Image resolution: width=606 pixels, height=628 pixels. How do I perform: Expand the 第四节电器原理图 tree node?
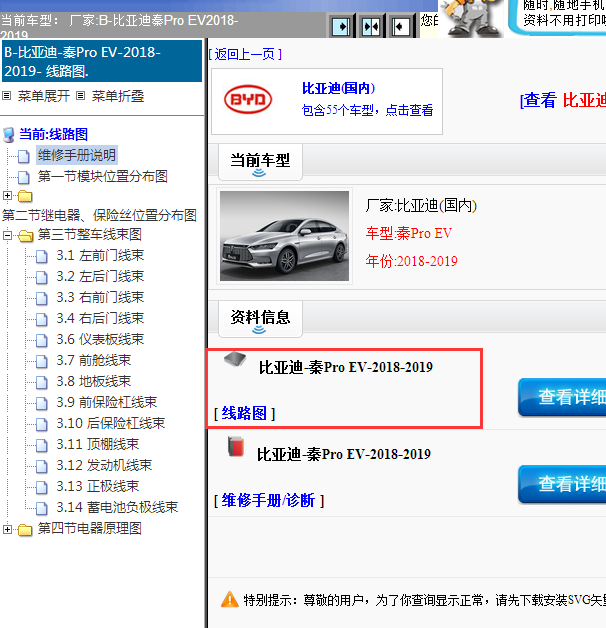7,529
